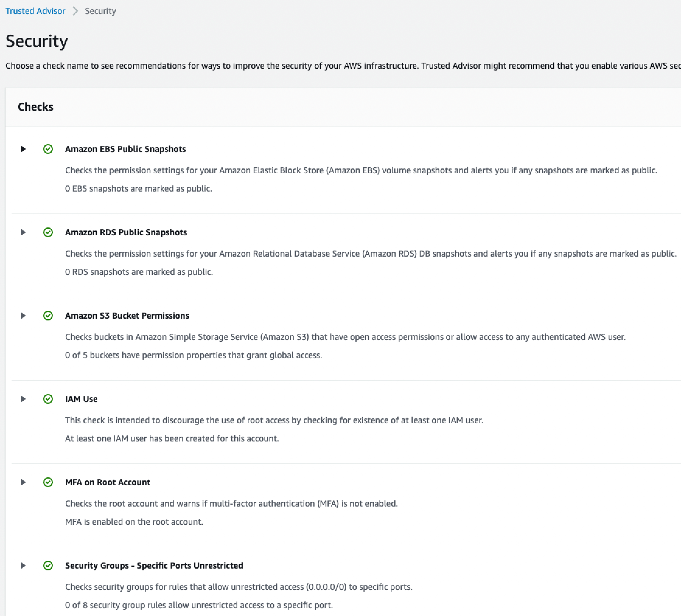Click the green status icon beside Amazon RDS Public Snapshots

[48, 232]
